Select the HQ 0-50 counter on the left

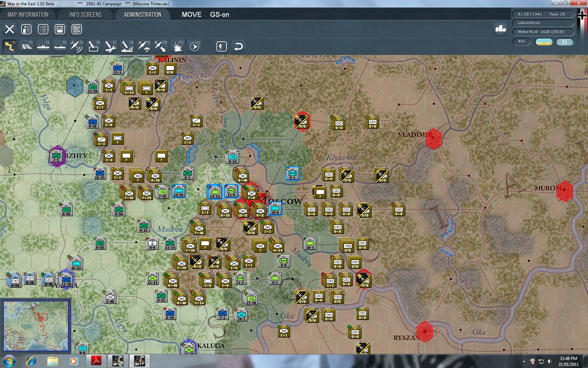click(x=100, y=244)
